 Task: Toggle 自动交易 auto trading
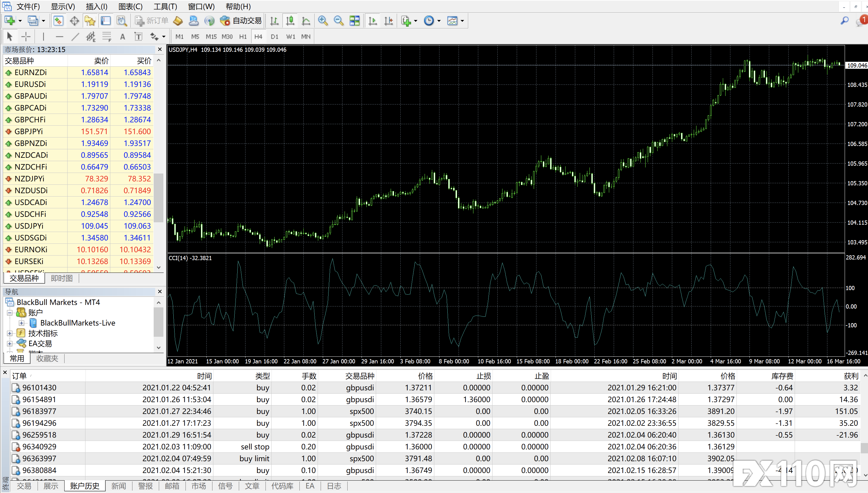[x=241, y=21]
